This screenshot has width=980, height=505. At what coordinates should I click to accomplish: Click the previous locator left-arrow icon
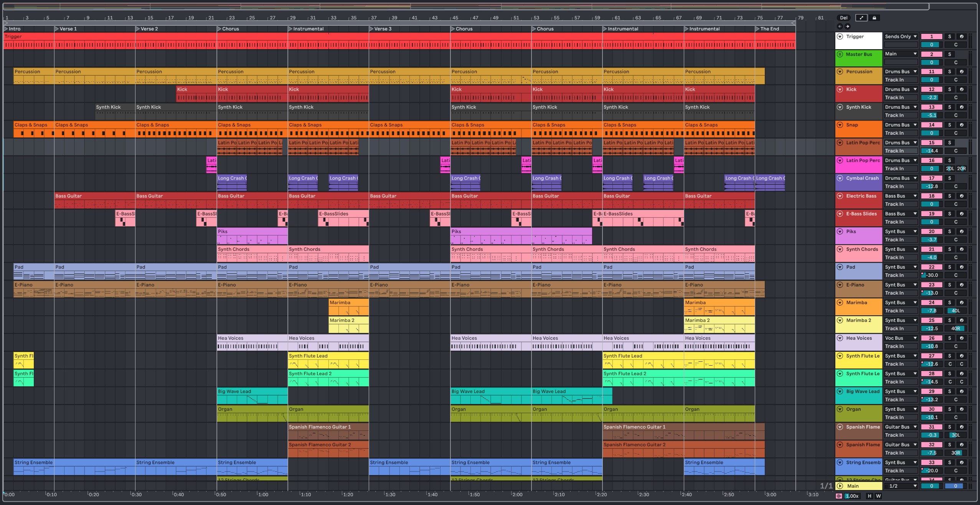tap(840, 26)
